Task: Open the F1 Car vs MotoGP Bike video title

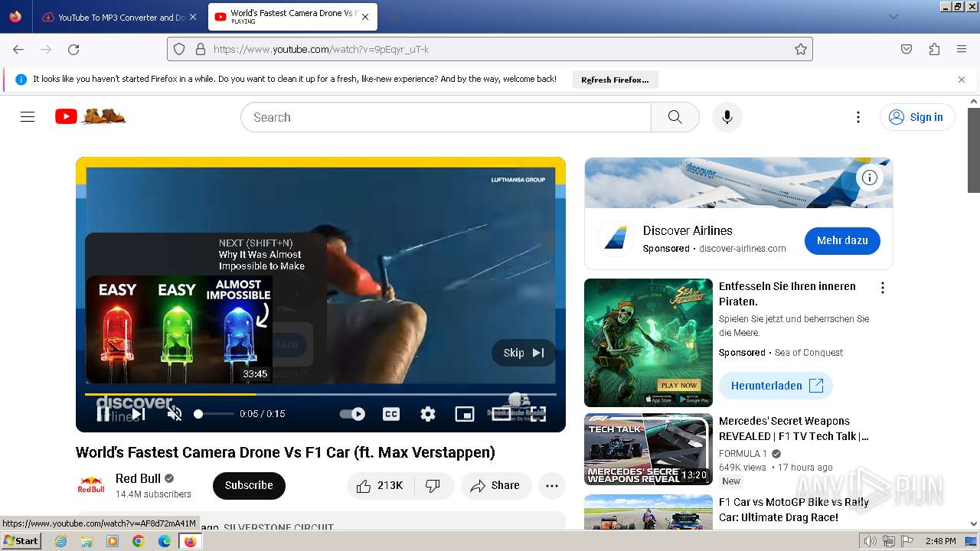Action: (793, 510)
